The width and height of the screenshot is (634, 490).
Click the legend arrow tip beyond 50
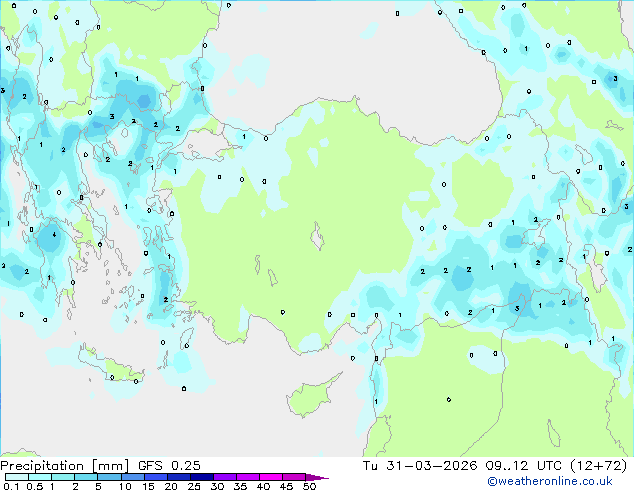(x=317, y=477)
